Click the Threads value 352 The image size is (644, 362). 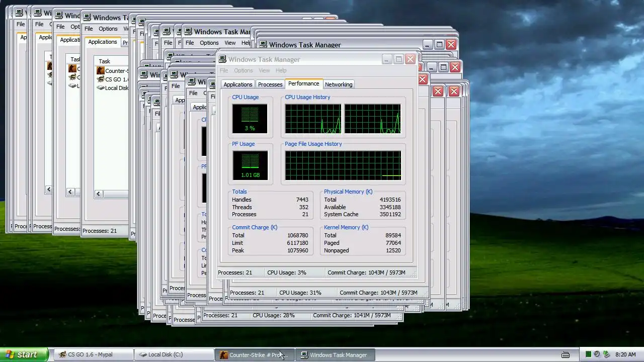(x=303, y=207)
